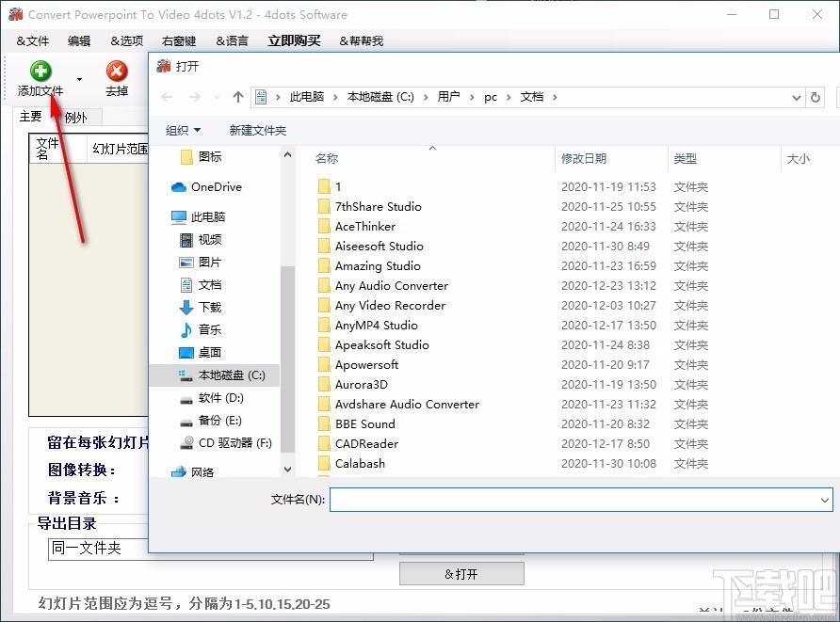Open Videos (视频) in the sidebar

(x=201, y=239)
